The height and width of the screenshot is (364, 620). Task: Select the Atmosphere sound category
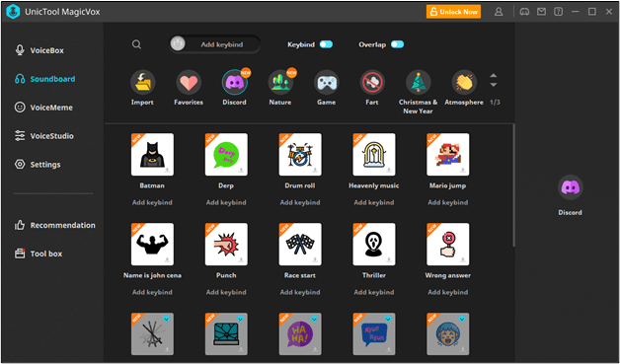[464, 83]
